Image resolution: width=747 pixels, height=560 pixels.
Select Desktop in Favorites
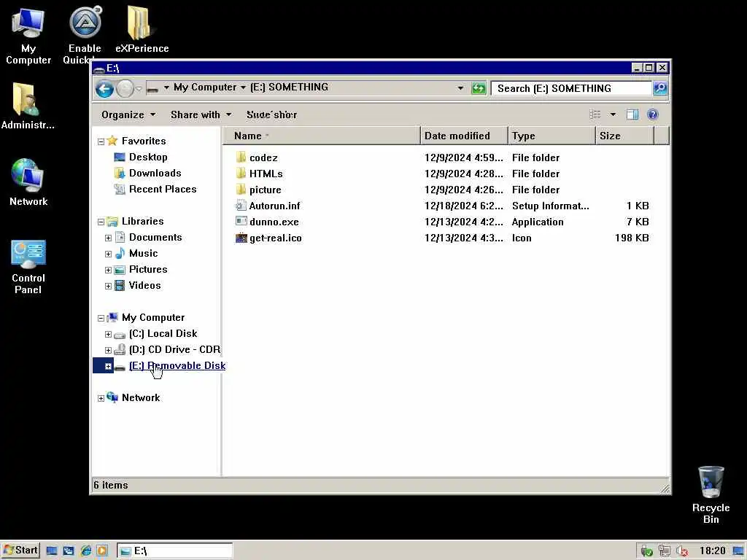click(x=141, y=157)
